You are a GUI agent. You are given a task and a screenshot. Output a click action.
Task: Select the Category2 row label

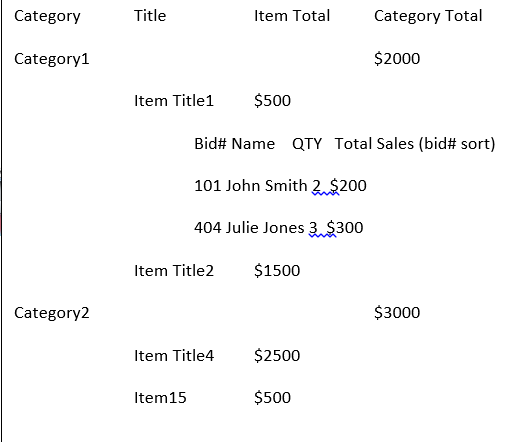[52, 313]
